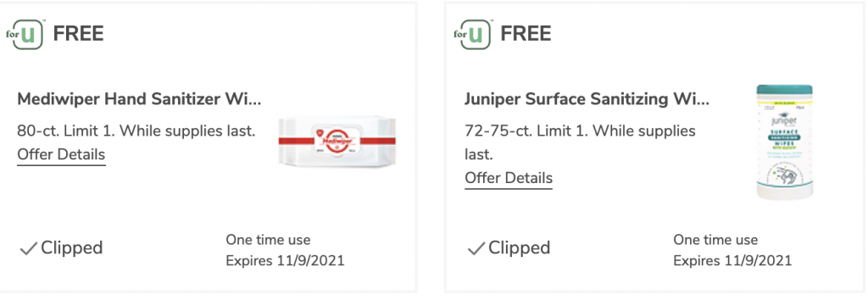Toggle the Clipped status on Juniper coupon
Screen dimensions: 868x306
(509, 248)
